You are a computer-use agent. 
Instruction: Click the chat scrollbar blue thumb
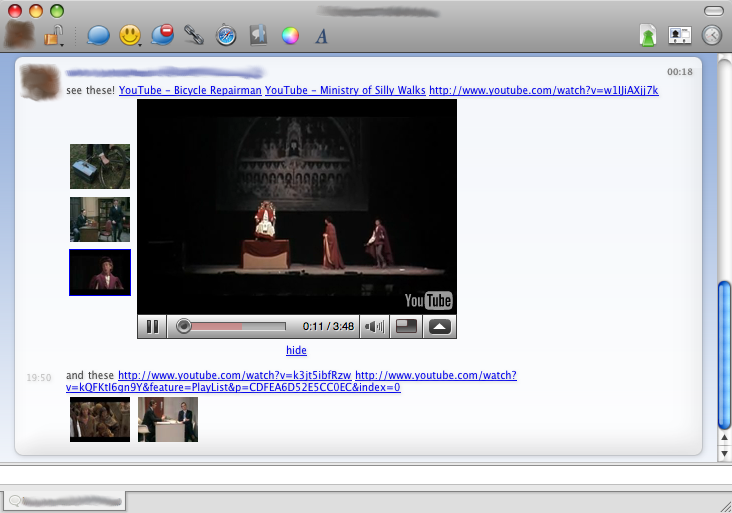click(x=724, y=355)
